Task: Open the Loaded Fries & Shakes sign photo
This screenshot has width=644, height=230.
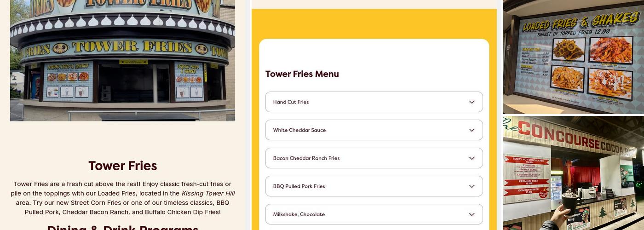Action: tap(574, 57)
